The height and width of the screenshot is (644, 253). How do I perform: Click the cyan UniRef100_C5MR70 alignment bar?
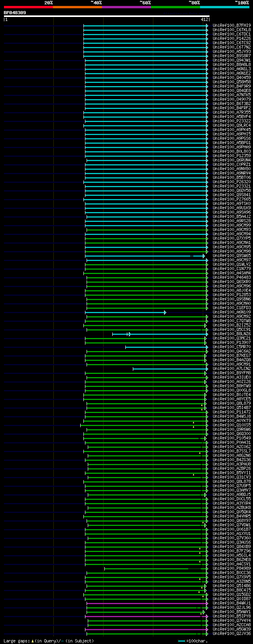click(166, 347)
